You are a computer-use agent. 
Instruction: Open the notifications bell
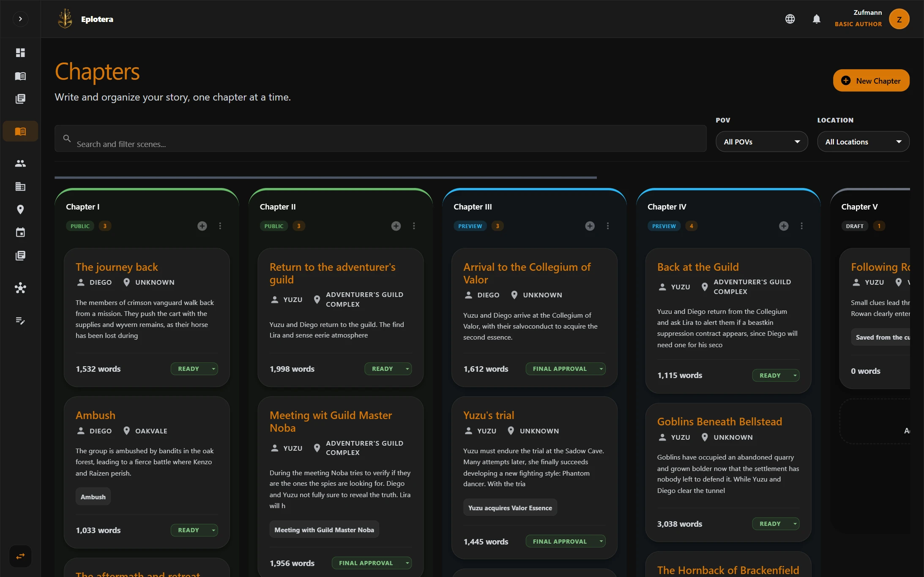pyautogui.click(x=817, y=19)
